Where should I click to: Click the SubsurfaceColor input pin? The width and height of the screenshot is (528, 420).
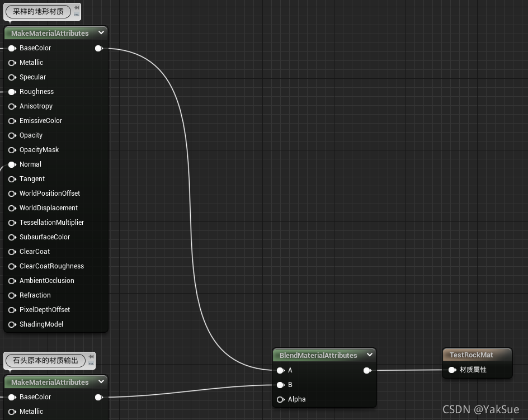[x=12, y=237]
